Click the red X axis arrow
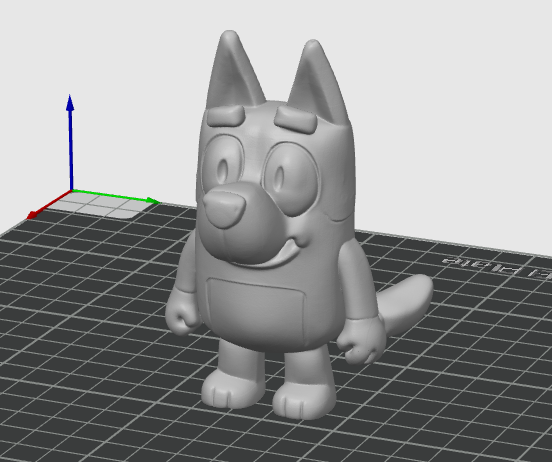552x462 pixels. click(49, 204)
